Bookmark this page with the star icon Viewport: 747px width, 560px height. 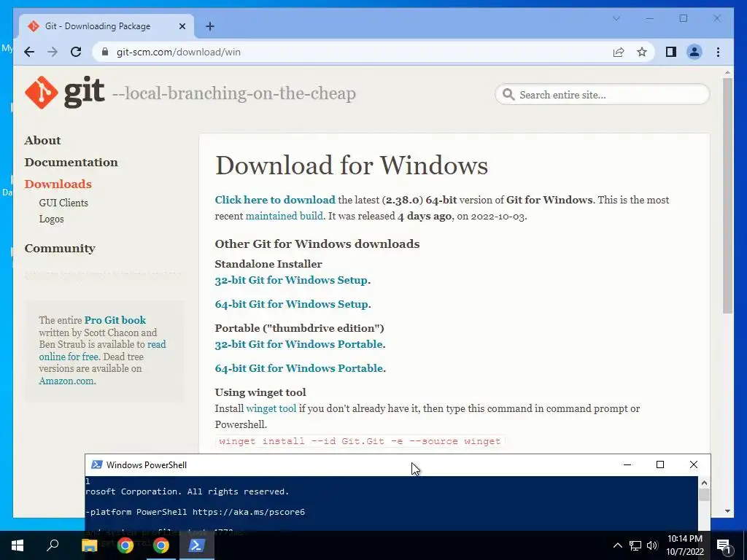pyautogui.click(x=642, y=52)
